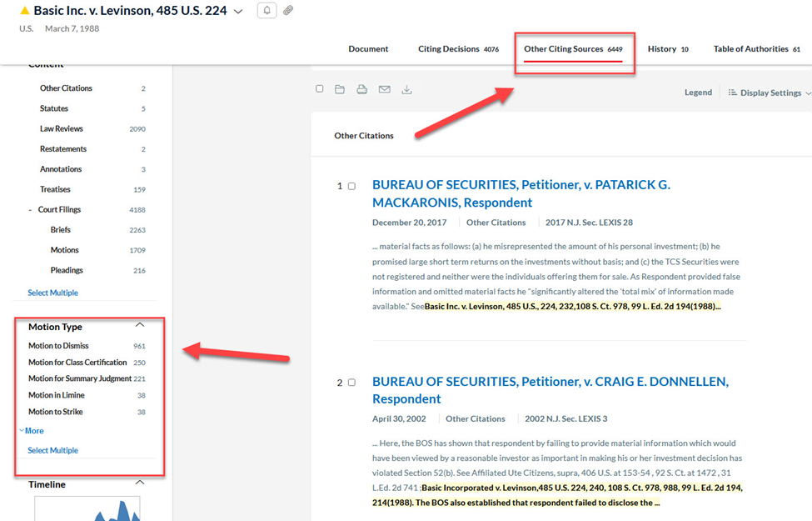Click Select Multiple under Motion Type
This screenshot has height=521, width=812.
pyautogui.click(x=52, y=450)
